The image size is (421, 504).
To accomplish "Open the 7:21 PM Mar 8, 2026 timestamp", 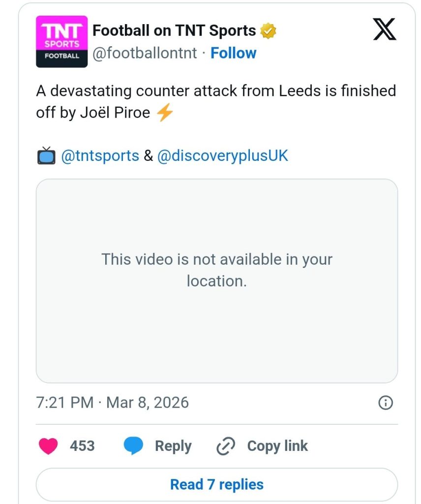I will tap(112, 403).
